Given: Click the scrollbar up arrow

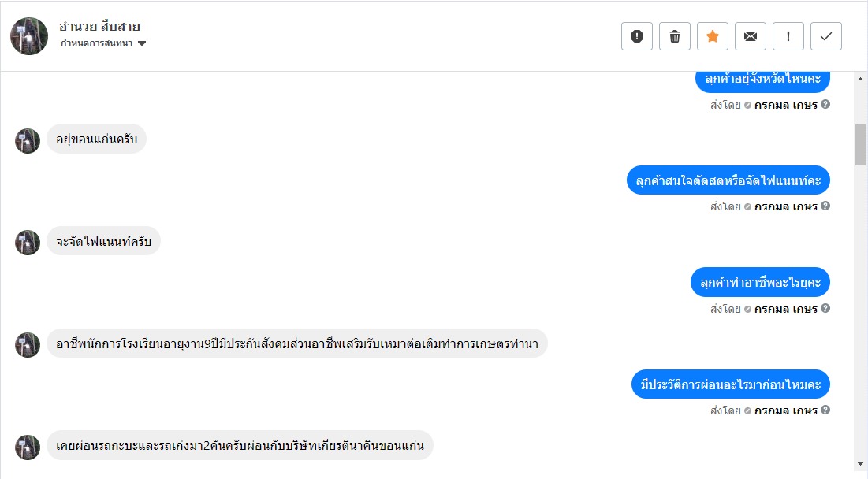Looking at the screenshot, I should pyautogui.click(x=860, y=78).
